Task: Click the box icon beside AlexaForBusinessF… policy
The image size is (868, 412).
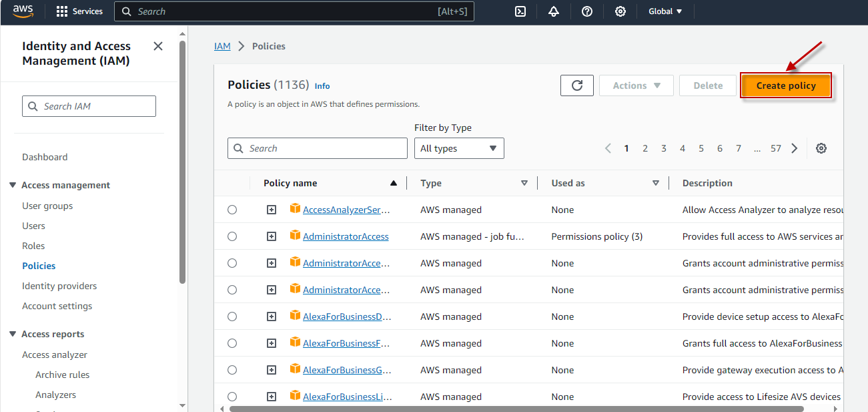Action: point(296,343)
